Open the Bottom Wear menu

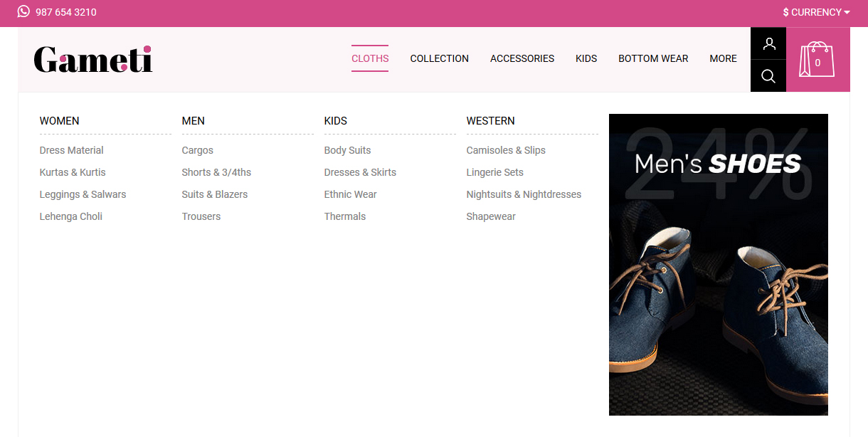click(x=653, y=58)
